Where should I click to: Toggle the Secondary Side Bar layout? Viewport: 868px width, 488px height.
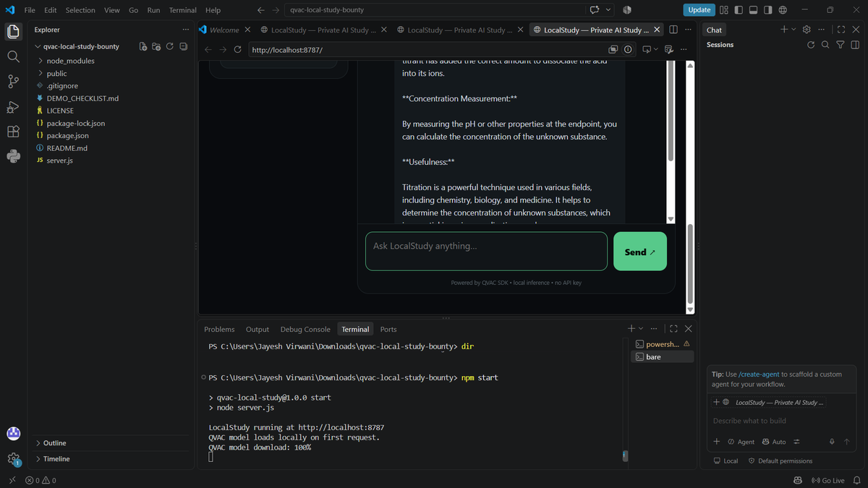pos(767,10)
